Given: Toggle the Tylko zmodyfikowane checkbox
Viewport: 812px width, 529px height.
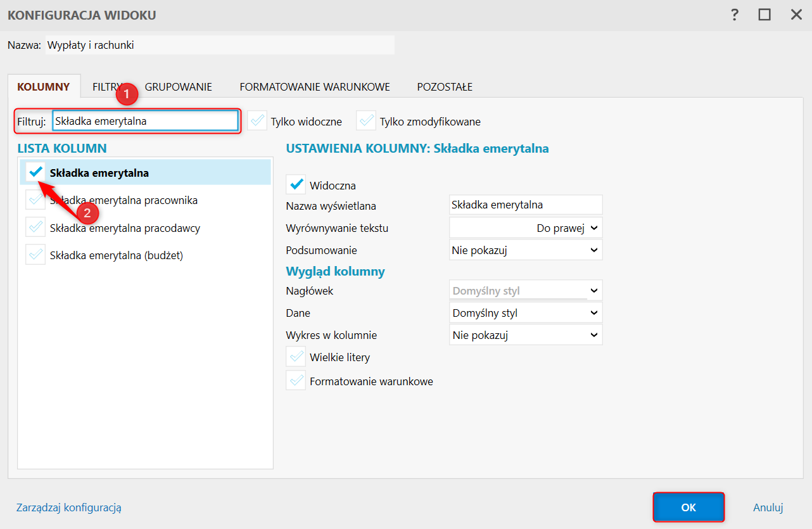Looking at the screenshot, I should [366, 121].
